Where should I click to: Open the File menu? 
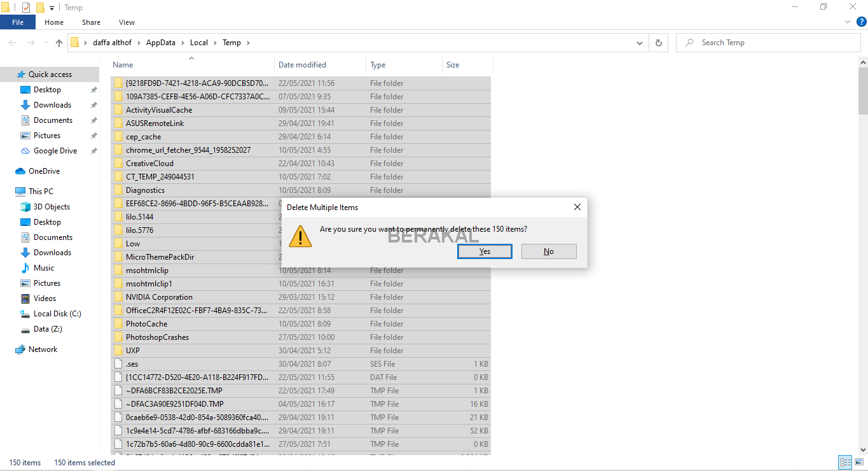(x=17, y=22)
